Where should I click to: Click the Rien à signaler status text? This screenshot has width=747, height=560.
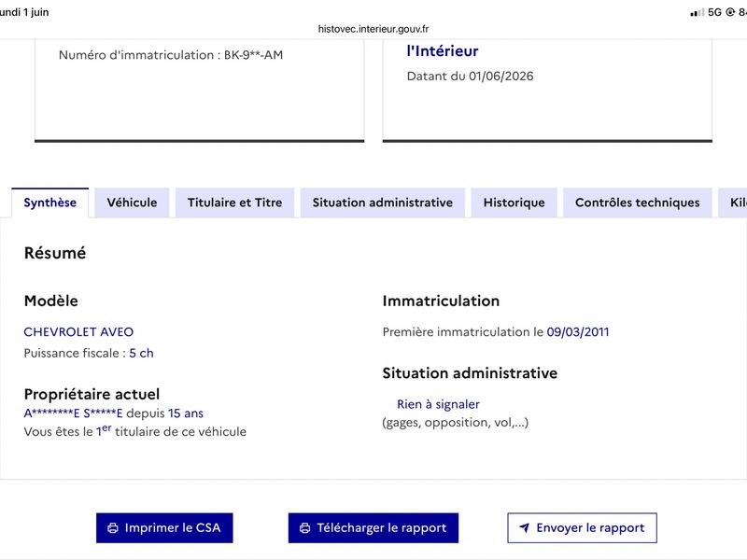click(x=438, y=404)
